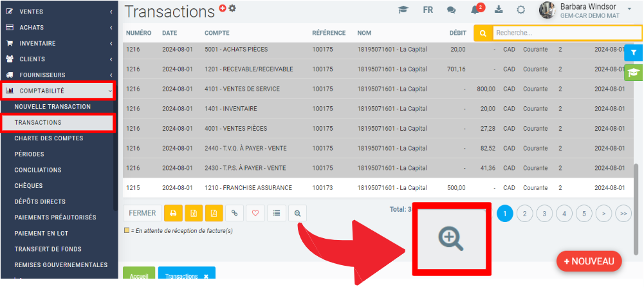Viewport: 644px width, 287px height.
Task: Switch language with the FR toggle
Action: [x=428, y=10]
